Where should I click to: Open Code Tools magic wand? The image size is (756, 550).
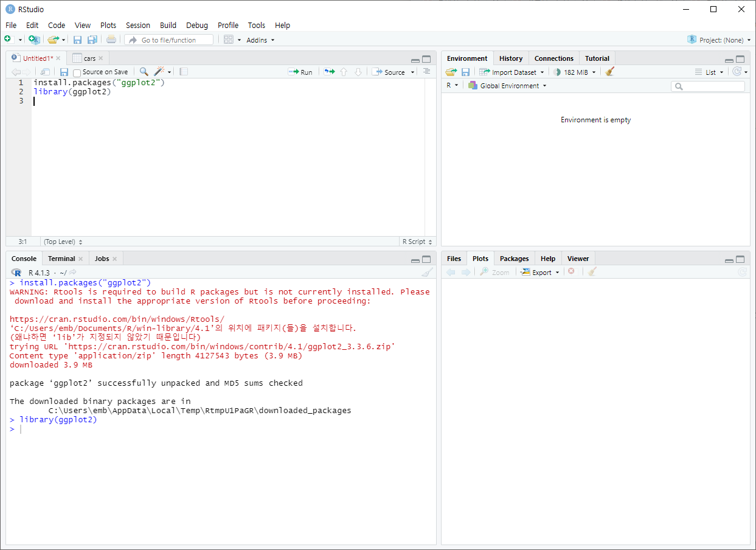coord(160,72)
